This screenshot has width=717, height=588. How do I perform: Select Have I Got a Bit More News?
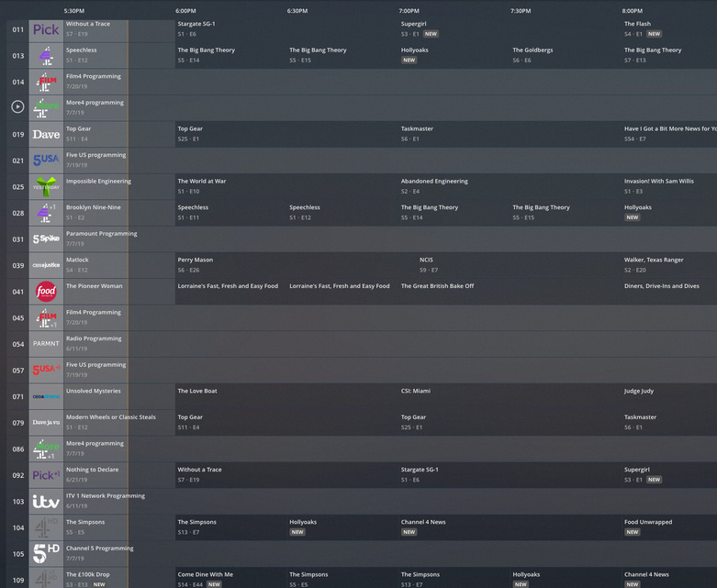pos(669,135)
